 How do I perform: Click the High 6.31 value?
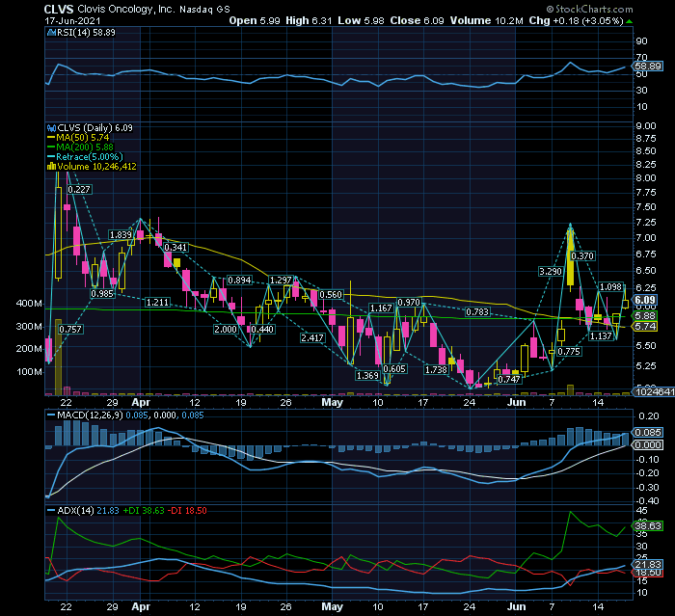click(x=309, y=20)
